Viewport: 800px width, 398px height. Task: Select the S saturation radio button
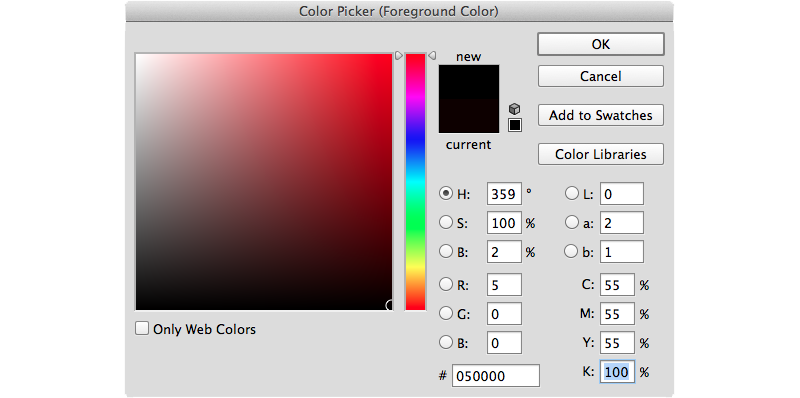(x=446, y=222)
